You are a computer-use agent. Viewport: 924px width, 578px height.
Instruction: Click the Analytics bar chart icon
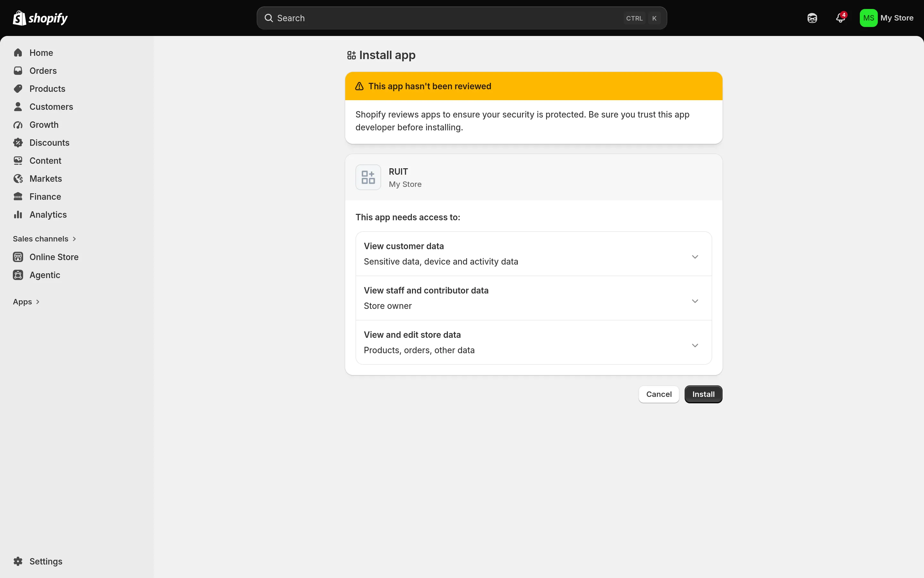click(18, 215)
